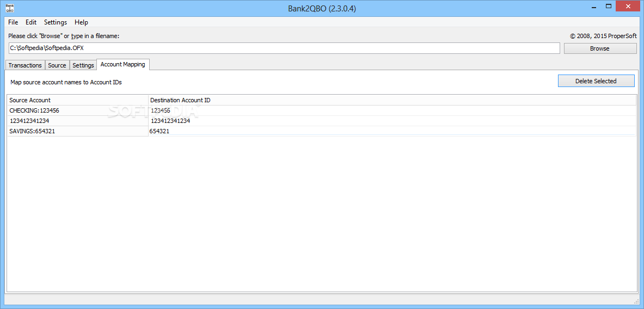Image resolution: width=644 pixels, height=309 pixels.
Task: Select the SAVINGS:654321 source account cell
Action: click(x=78, y=131)
